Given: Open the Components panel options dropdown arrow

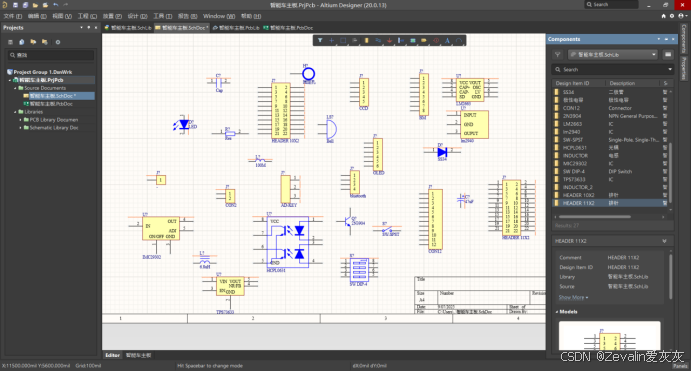Looking at the screenshot, I should 658,39.
